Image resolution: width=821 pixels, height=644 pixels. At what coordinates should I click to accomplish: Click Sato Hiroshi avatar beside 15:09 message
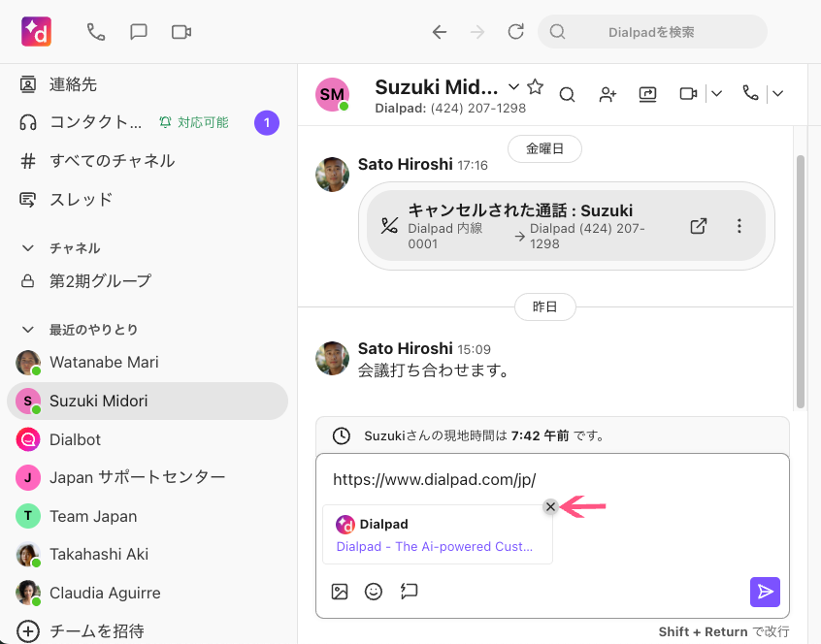pyautogui.click(x=332, y=358)
